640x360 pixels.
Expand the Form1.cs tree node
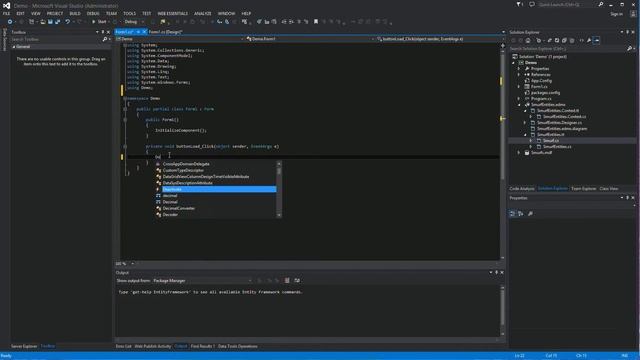(x=519, y=87)
